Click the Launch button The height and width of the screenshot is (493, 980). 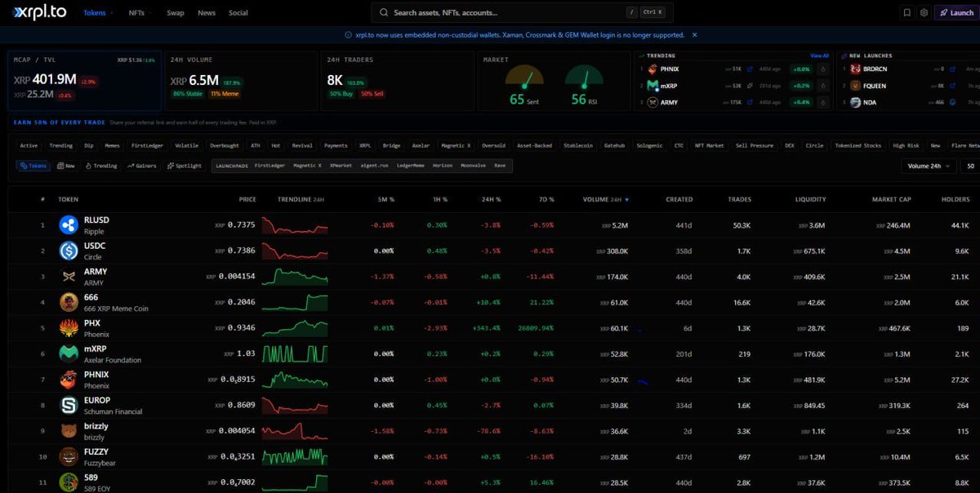955,13
